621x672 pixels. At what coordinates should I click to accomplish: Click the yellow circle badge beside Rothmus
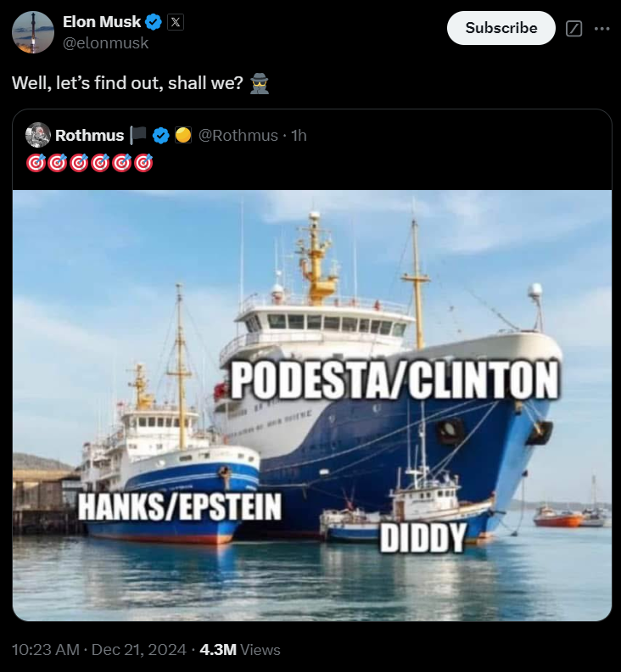(183, 136)
